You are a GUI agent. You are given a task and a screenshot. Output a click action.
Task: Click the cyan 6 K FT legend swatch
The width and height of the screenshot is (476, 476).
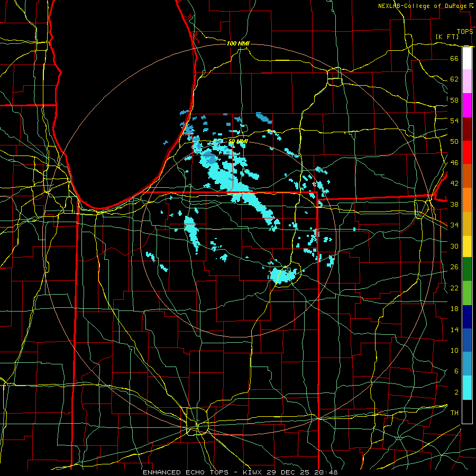(x=467, y=388)
